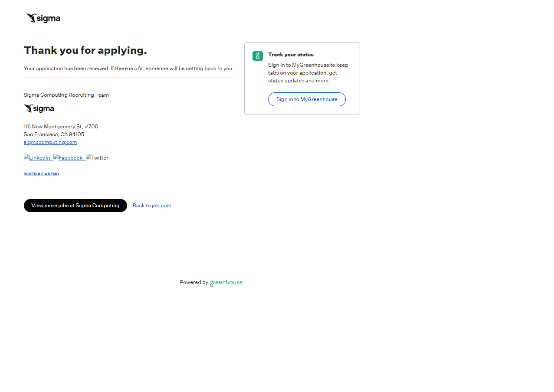Click the Twitter social icon
Image resolution: width=554 pixels, height=392 pixels.
coord(97,158)
